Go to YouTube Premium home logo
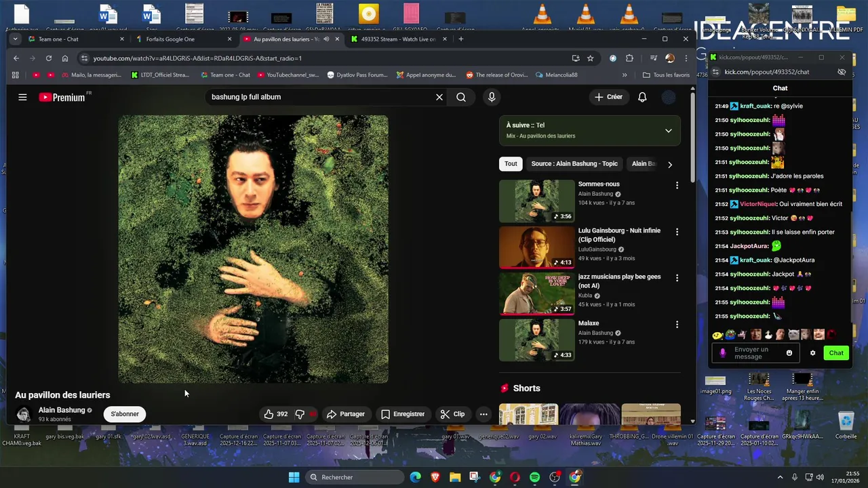The image size is (868, 488). click(62, 98)
